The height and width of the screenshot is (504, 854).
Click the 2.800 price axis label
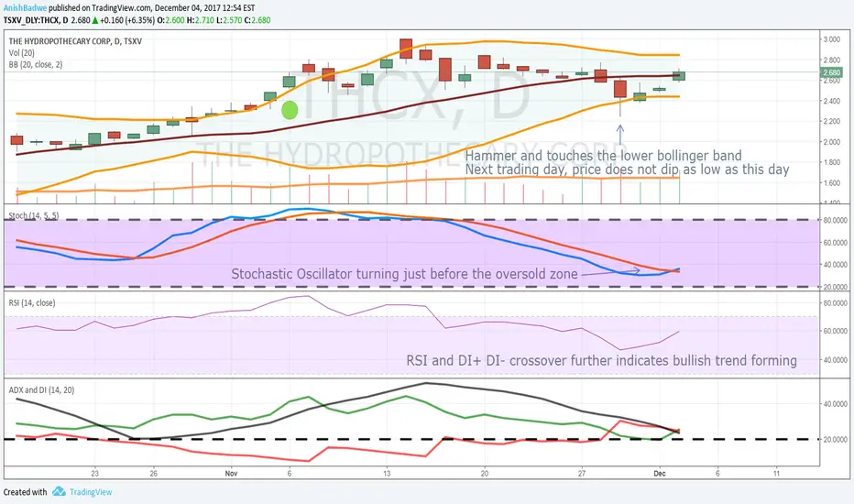pyautogui.click(x=831, y=60)
